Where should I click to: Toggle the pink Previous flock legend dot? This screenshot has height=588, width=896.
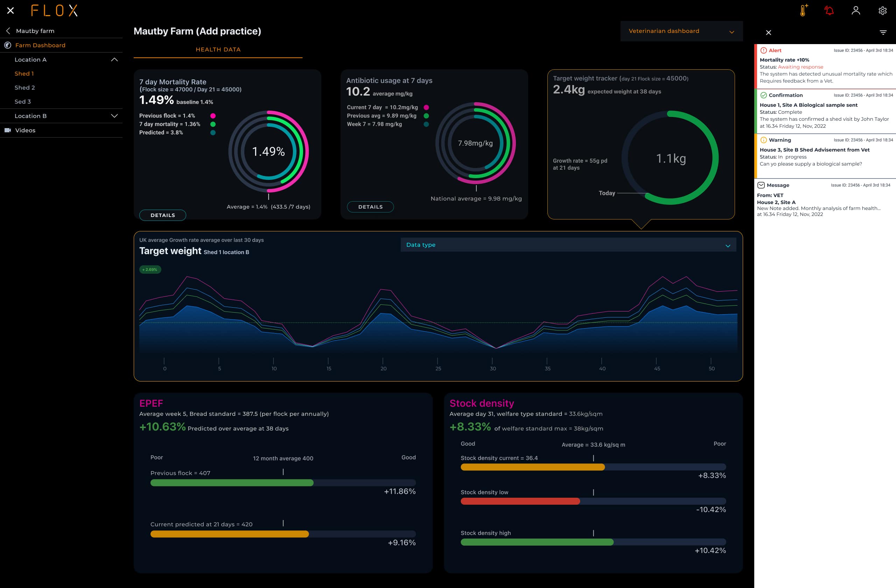pyautogui.click(x=213, y=116)
